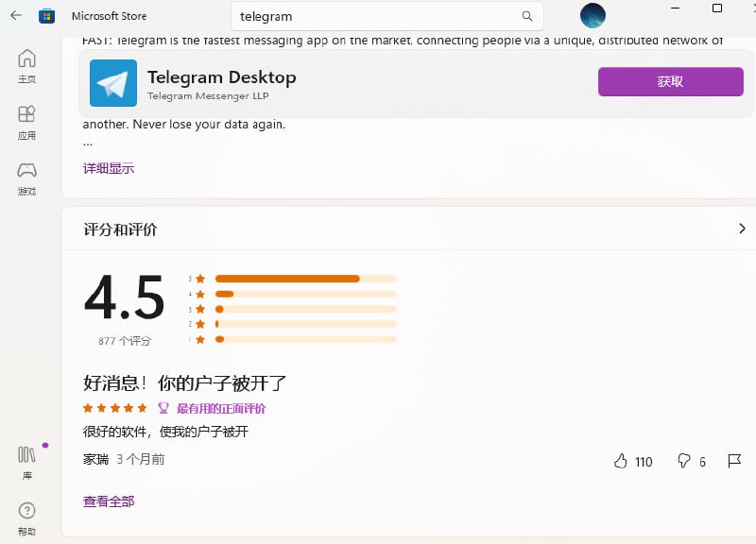
Task: Mark the review unhelpful with thumbs down
Action: pos(682,461)
